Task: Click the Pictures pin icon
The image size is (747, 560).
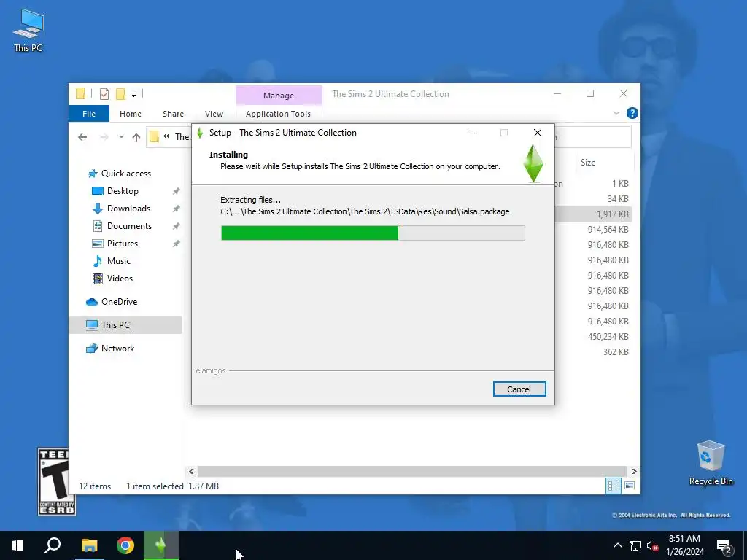Action: (176, 244)
